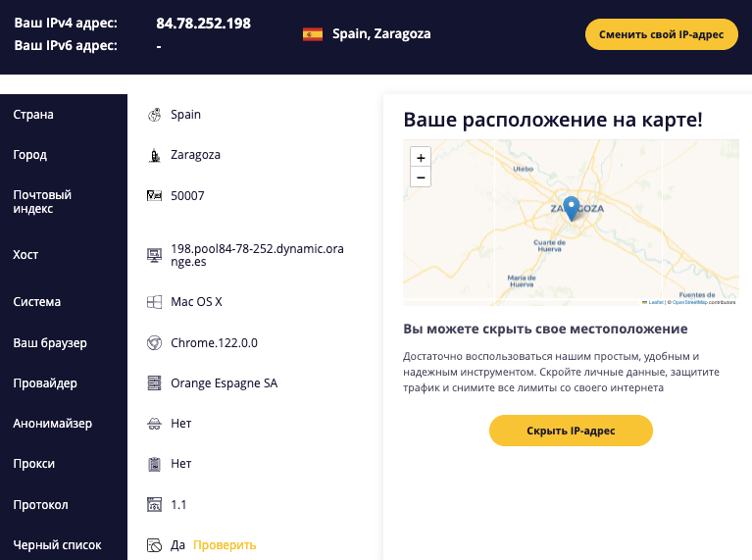
Task: Click the Хост row label
Action: click(x=25, y=255)
